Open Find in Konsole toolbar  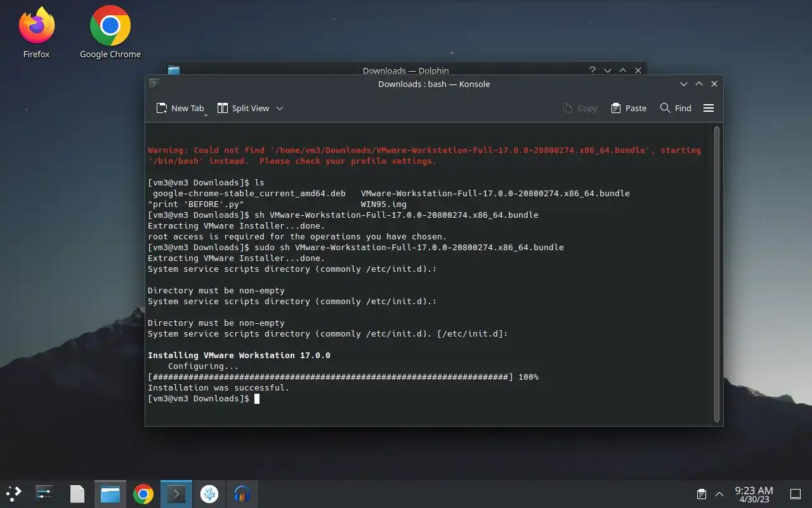[676, 108]
